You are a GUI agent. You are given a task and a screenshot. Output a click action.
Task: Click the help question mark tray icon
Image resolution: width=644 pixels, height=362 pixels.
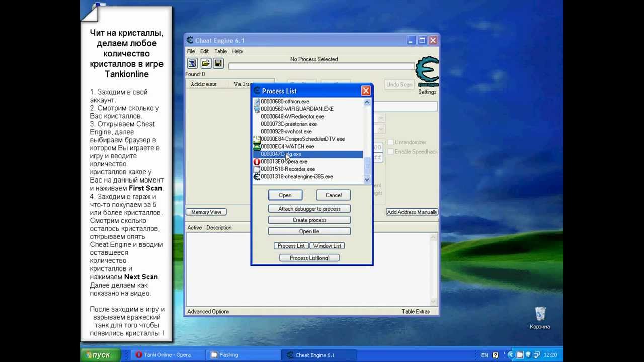pos(496,355)
